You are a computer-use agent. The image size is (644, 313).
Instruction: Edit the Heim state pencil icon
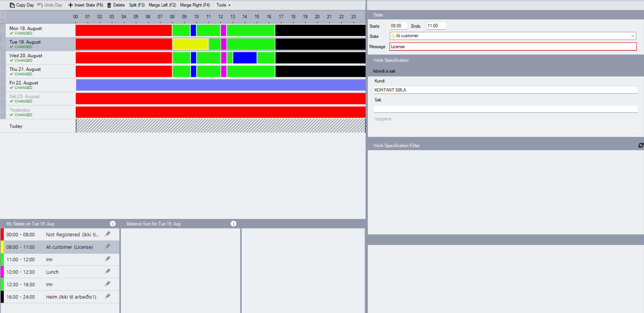point(108,296)
